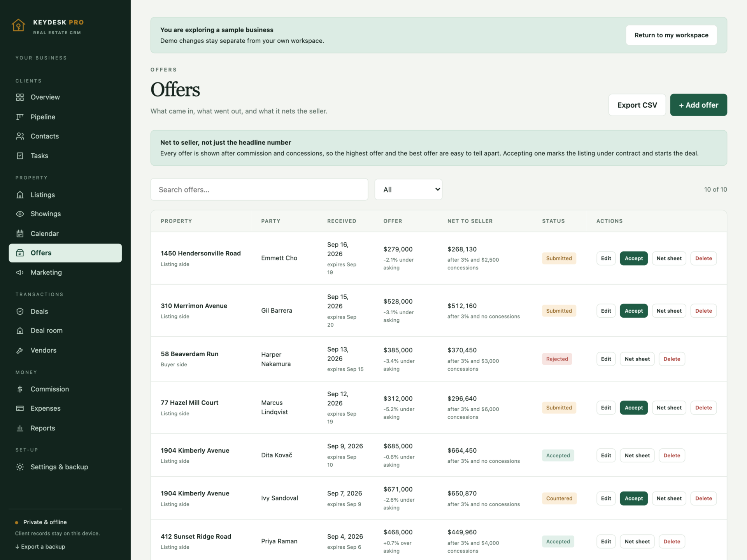Click the Deals shield icon

click(20, 311)
